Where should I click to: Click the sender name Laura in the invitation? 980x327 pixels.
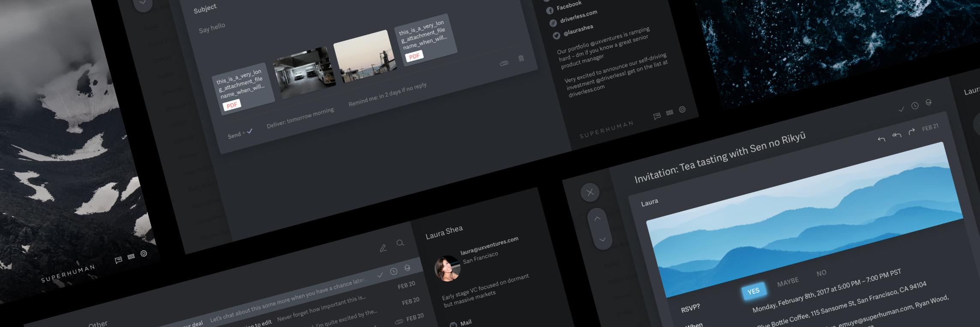click(649, 202)
